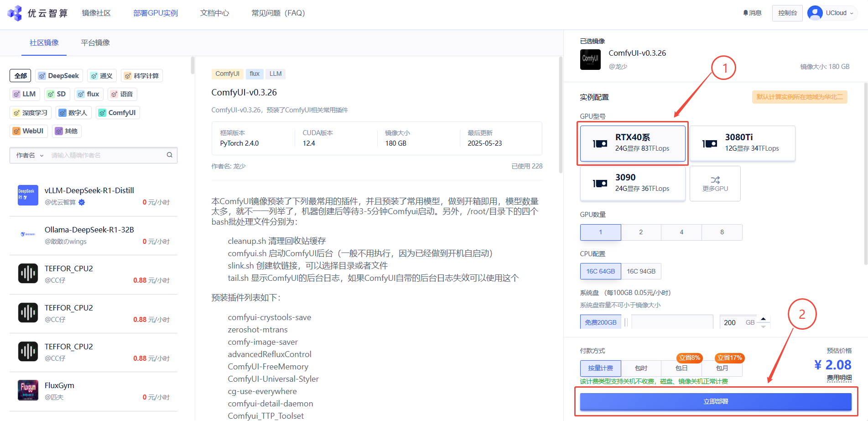Expand the UCloud account dropdown arrow
This screenshot has width=868, height=421.
pyautogui.click(x=851, y=13)
